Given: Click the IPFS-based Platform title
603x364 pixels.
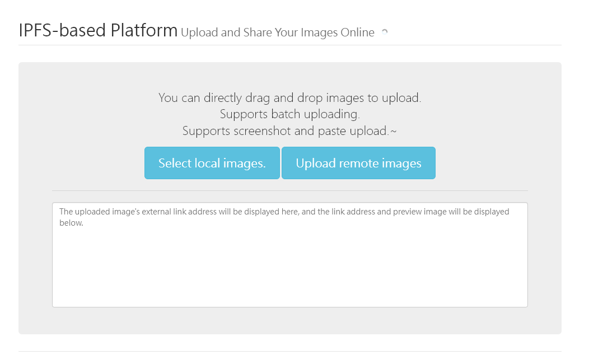Looking at the screenshot, I should [x=98, y=30].
